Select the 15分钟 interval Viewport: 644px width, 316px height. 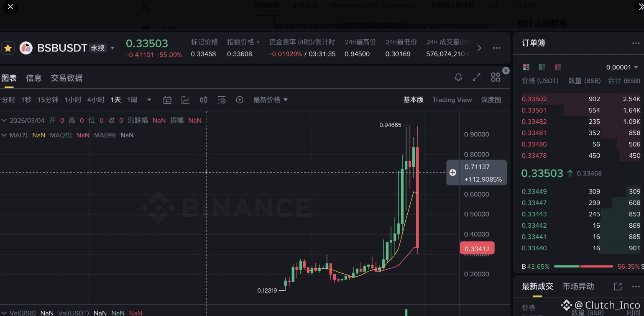(48, 100)
